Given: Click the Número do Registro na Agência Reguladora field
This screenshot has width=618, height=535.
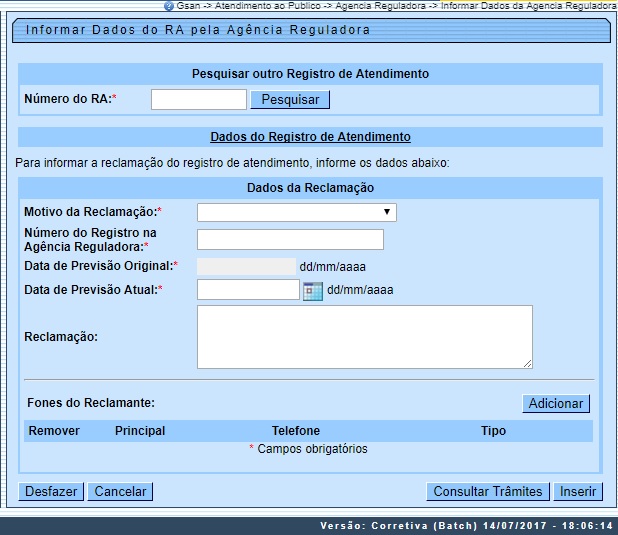Looking at the screenshot, I should pos(290,239).
